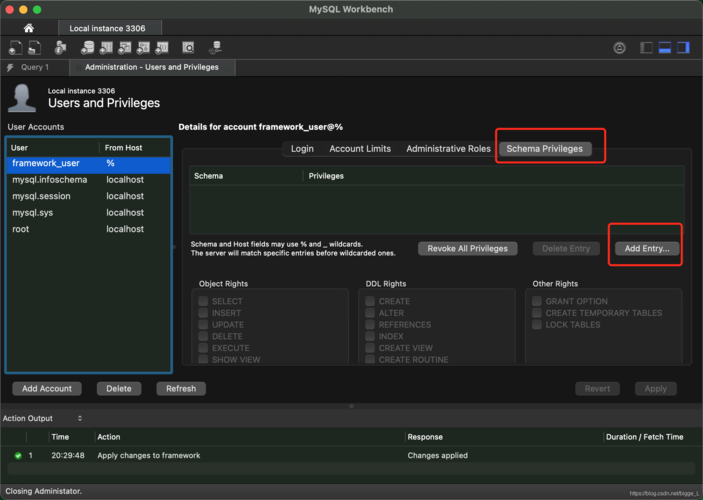Click the Duration / Fetch Time header
The image size is (703, 500).
tap(645, 437)
